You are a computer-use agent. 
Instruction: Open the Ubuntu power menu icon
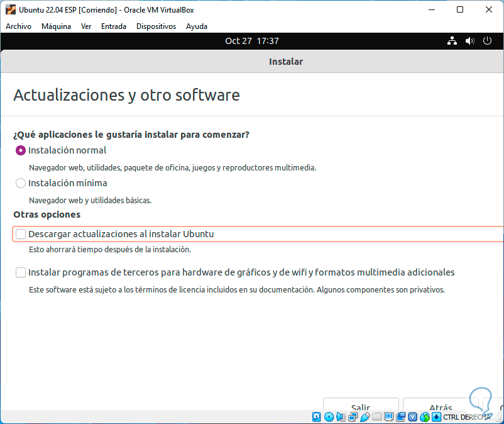click(487, 41)
